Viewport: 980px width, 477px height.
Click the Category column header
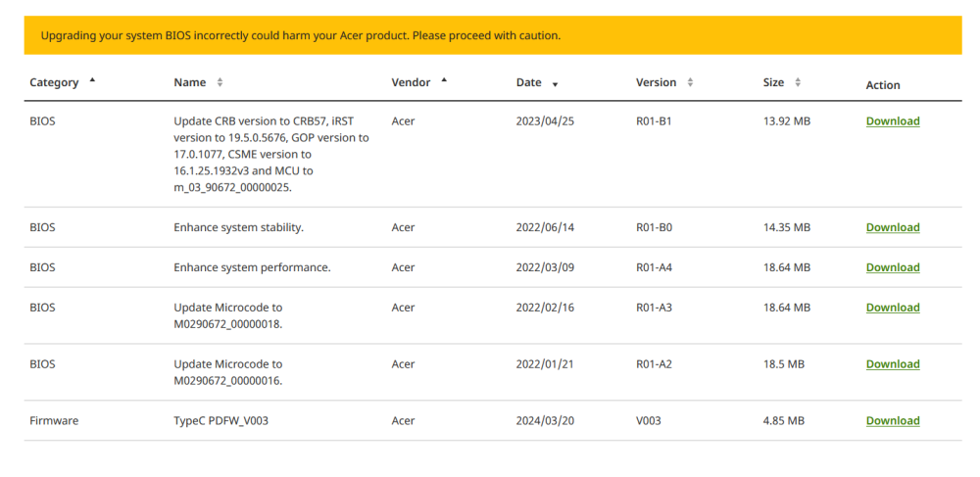[x=54, y=83]
